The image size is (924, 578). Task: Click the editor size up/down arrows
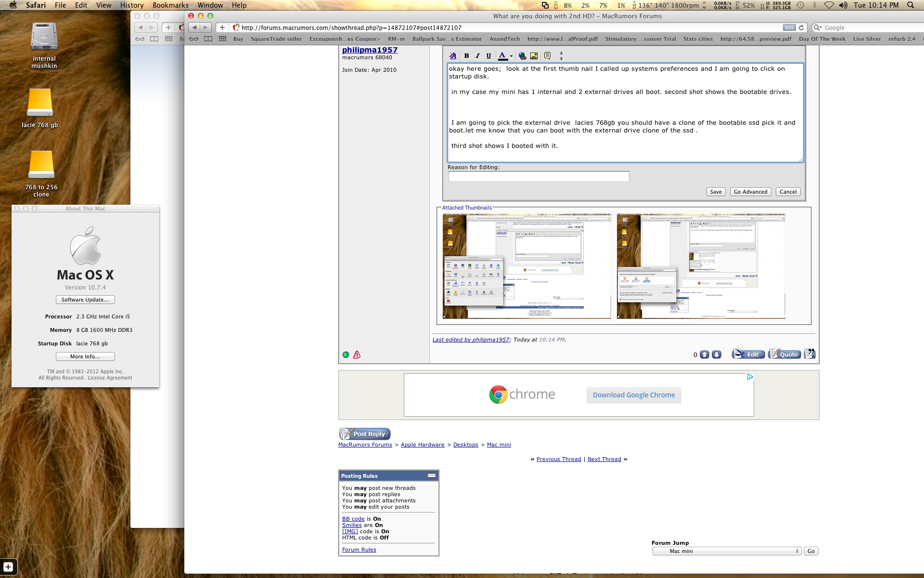click(x=561, y=56)
